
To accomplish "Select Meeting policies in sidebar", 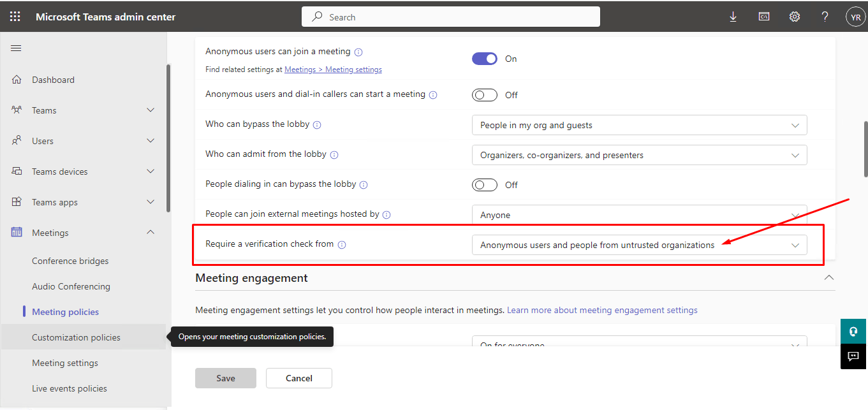I will click(65, 312).
